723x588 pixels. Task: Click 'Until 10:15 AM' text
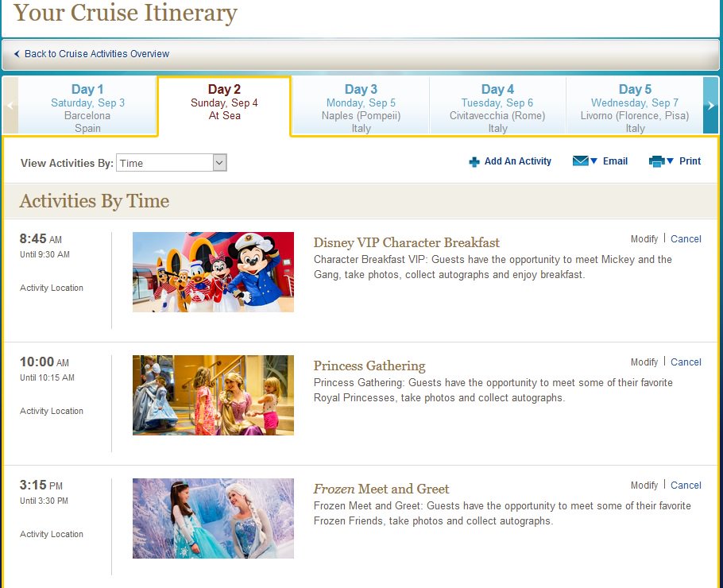(47, 377)
